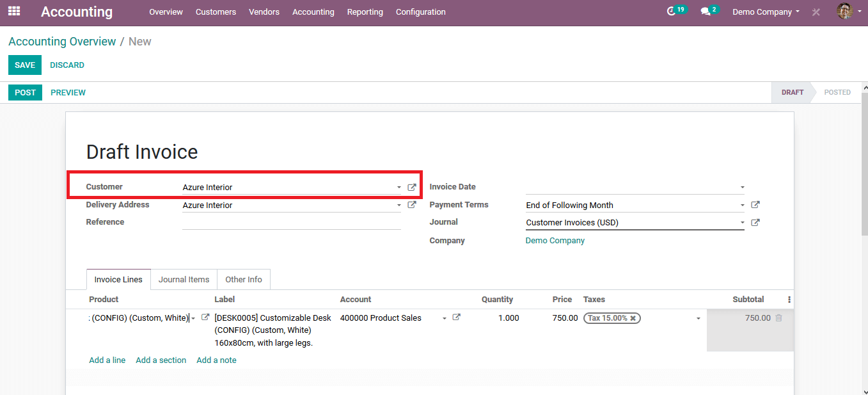Image resolution: width=868 pixels, height=395 pixels.
Task: Open external link for Customer Azure Interior
Action: (412, 188)
